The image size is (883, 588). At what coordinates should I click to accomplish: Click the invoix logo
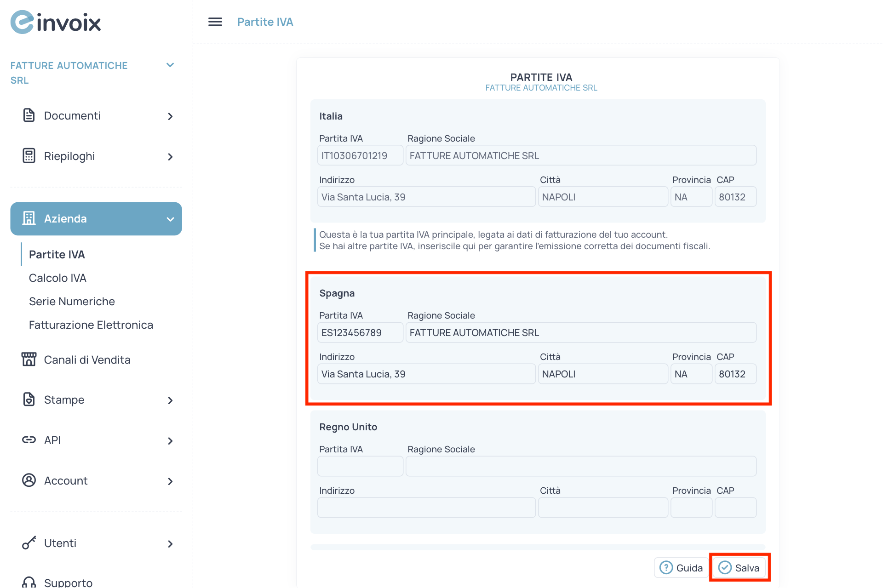click(56, 22)
